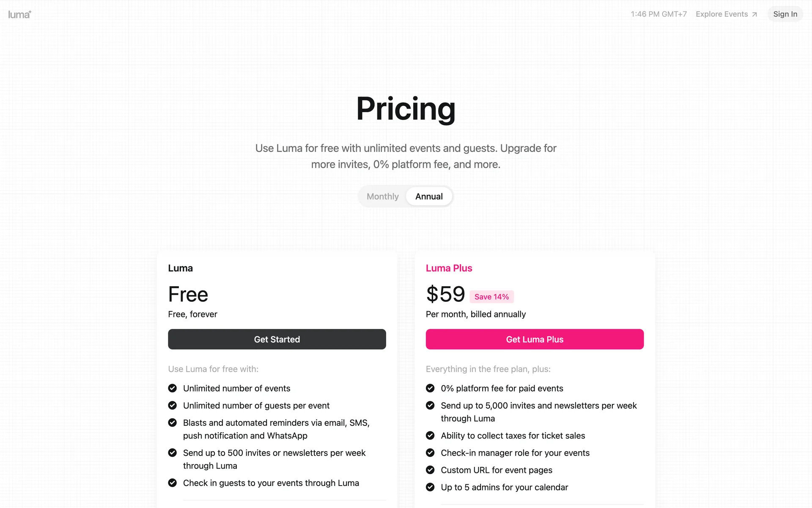Screen dimensions: 812x508
Task: Select the Annual billing option
Action: 429,196
